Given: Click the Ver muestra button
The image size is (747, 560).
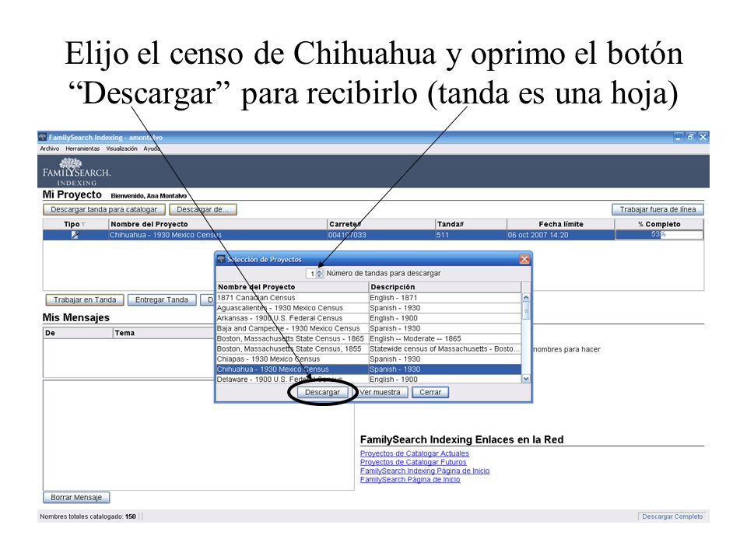Looking at the screenshot, I should [x=380, y=392].
